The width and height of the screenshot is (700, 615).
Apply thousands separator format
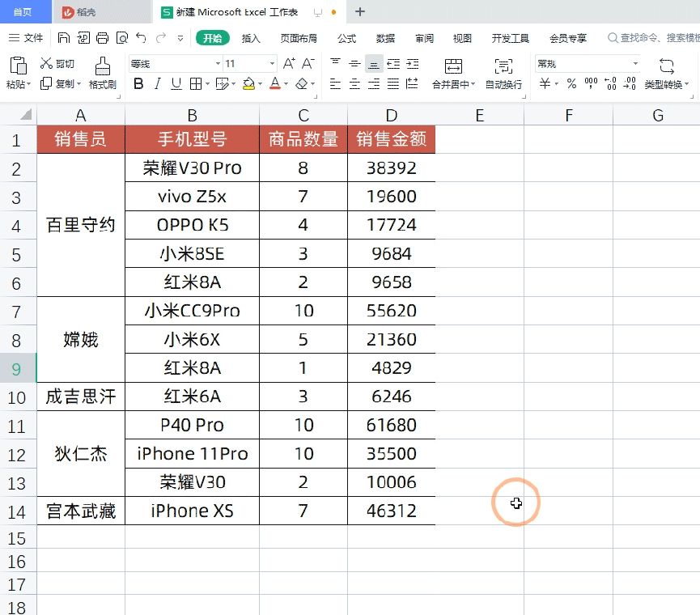591,83
